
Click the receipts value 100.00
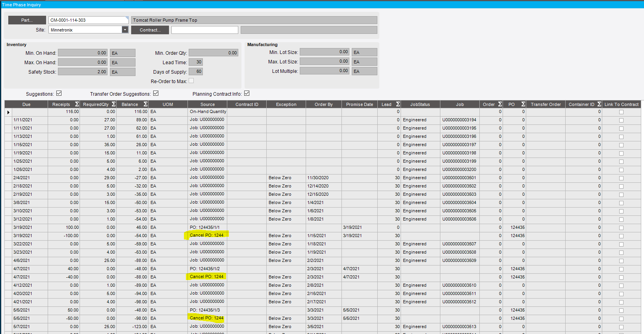(64, 227)
